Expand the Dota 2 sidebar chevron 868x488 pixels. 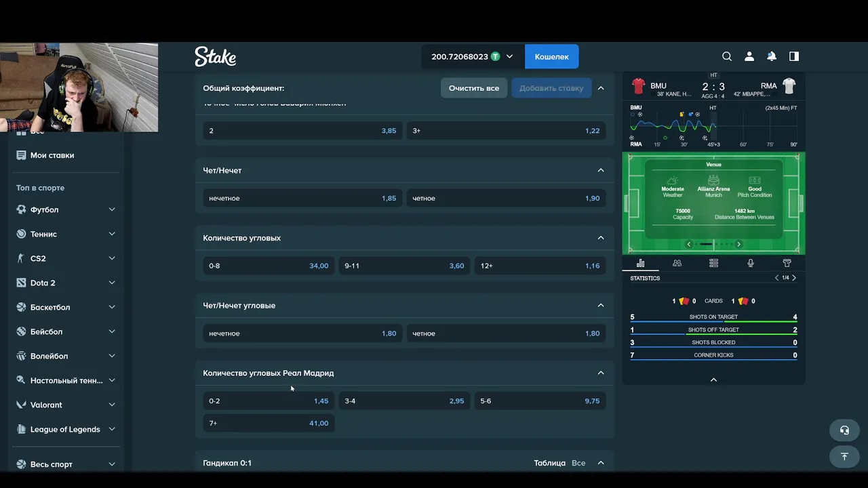(x=112, y=283)
